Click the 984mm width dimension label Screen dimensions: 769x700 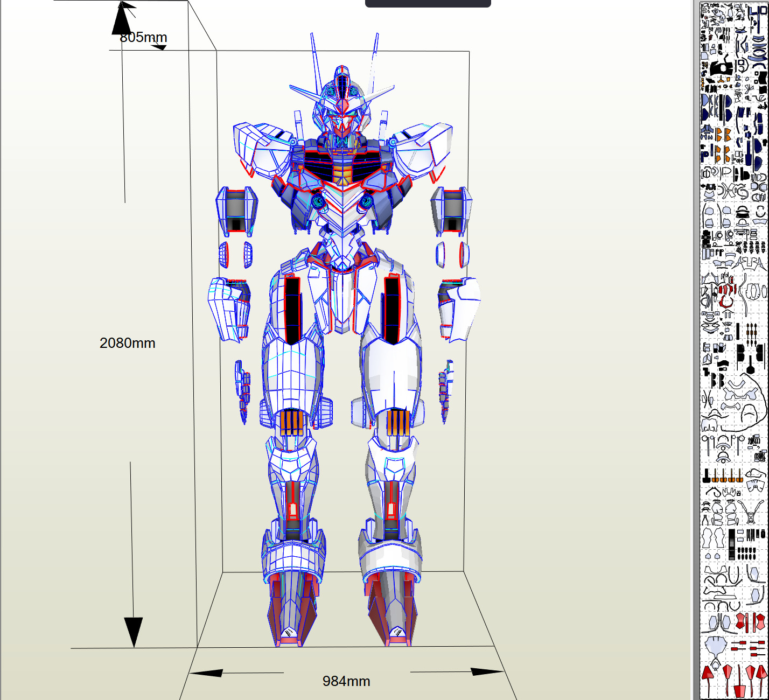tap(346, 681)
